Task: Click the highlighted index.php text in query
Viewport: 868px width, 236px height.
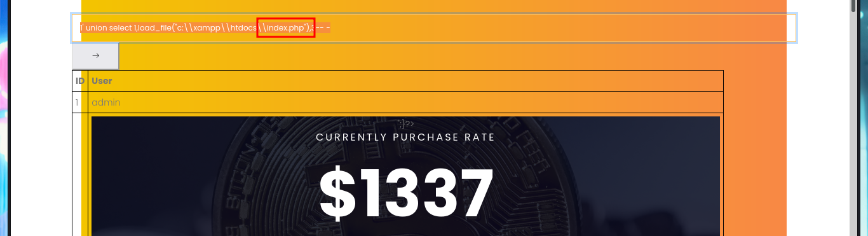Action: (286, 27)
